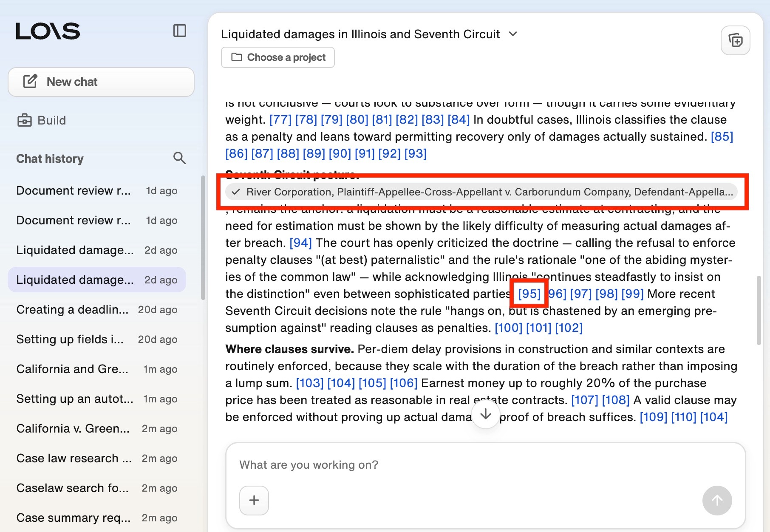The width and height of the screenshot is (770, 532).
Task: Open citation [99]
Action: 632,294
